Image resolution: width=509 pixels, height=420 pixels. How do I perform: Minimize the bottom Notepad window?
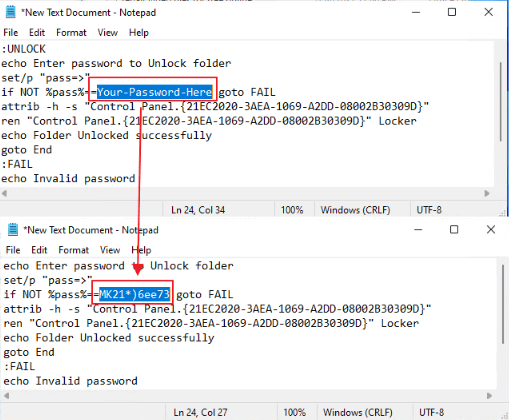[x=418, y=230]
